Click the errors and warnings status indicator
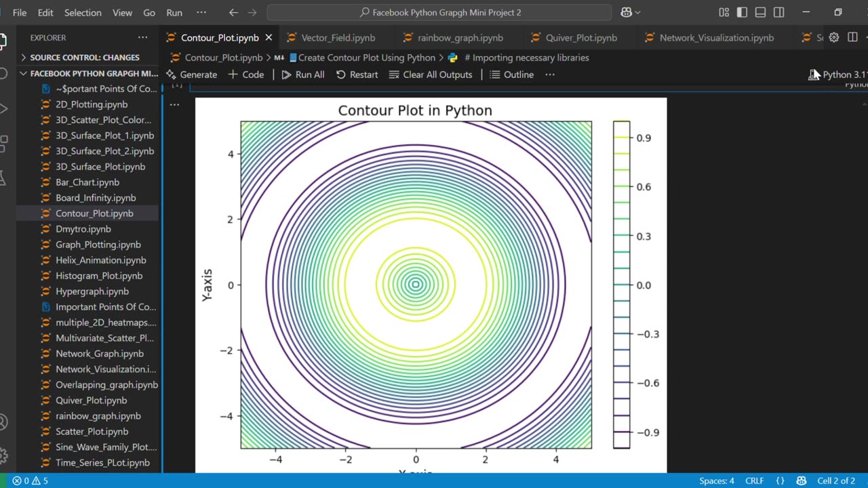Screen dimensions: 868x488 (31, 481)
